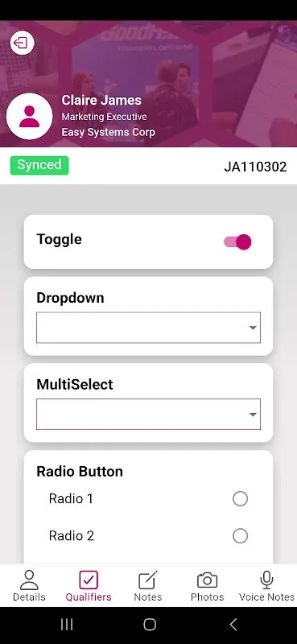
Task: Expand the Dropdown arrow
Action: [253, 328]
